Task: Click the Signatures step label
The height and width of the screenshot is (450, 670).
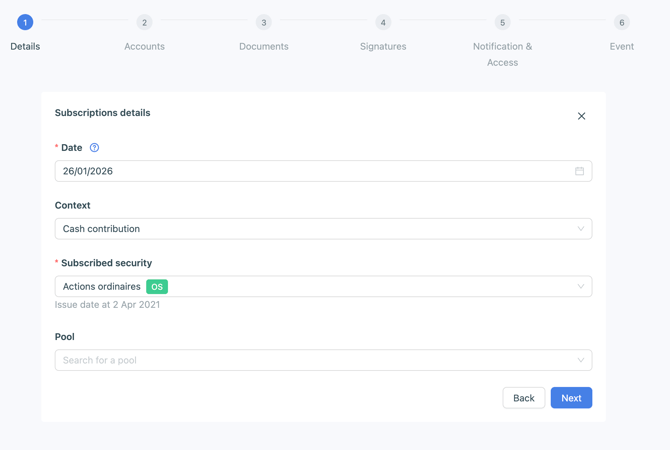Action: tap(383, 46)
